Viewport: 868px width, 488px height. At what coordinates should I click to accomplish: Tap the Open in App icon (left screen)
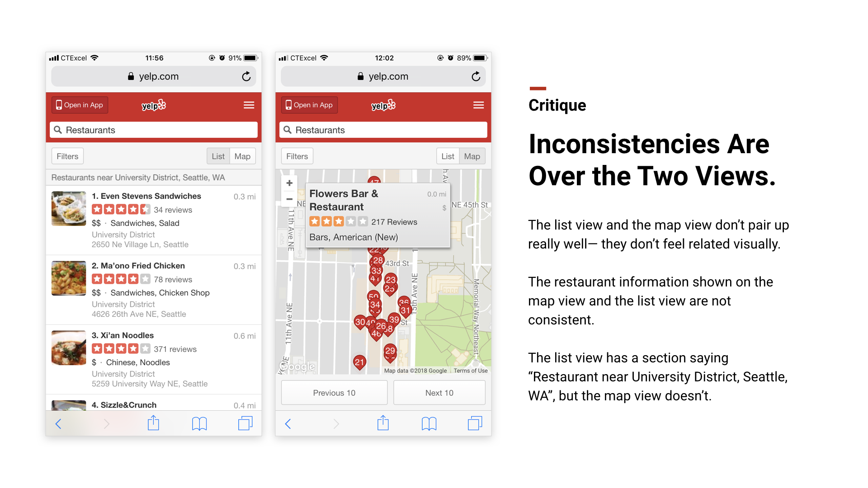(x=59, y=105)
